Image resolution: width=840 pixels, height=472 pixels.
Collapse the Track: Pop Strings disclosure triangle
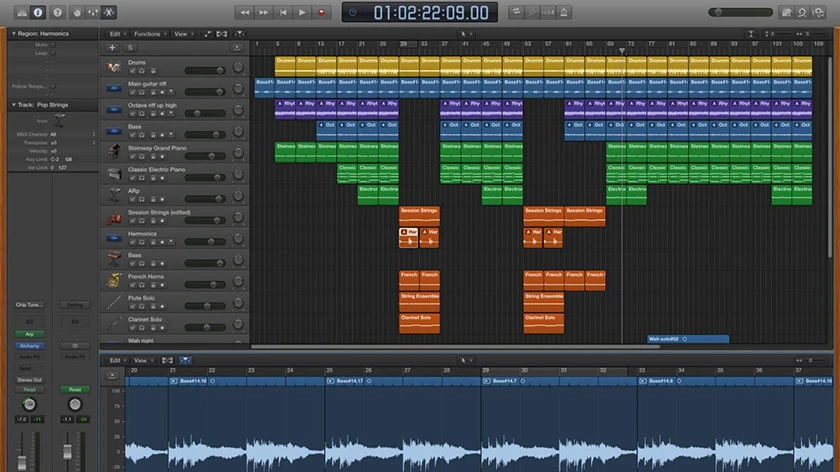coord(13,104)
